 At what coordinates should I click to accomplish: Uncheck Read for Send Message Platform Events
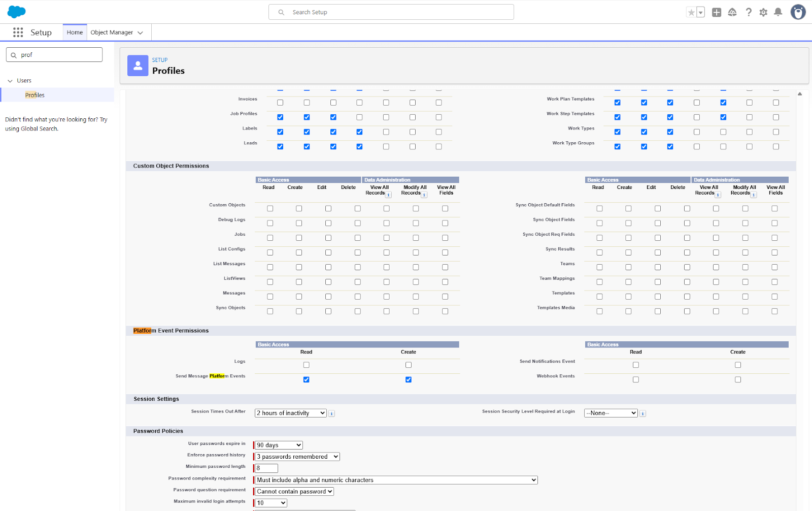[x=306, y=379]
